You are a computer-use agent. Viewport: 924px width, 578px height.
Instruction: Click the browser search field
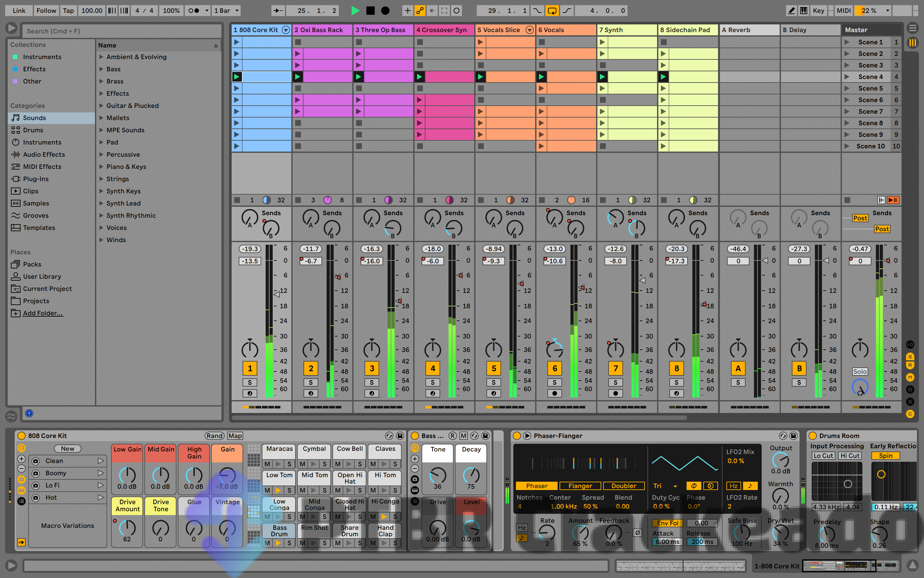tap(122, 31)
